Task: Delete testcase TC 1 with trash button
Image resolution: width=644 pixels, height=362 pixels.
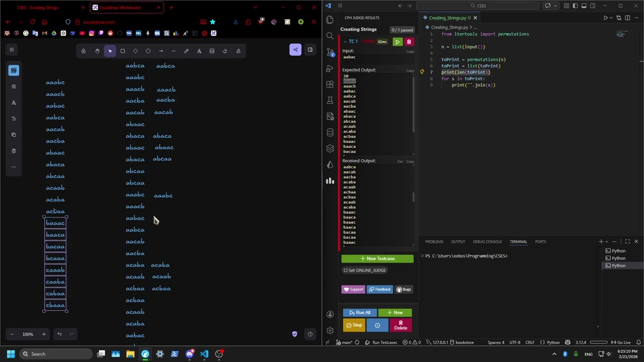Action: [x=409, y=42]
